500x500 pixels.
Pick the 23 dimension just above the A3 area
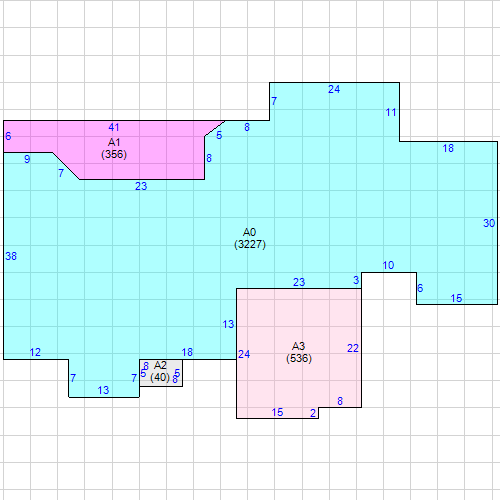click(x=299, y=282)
